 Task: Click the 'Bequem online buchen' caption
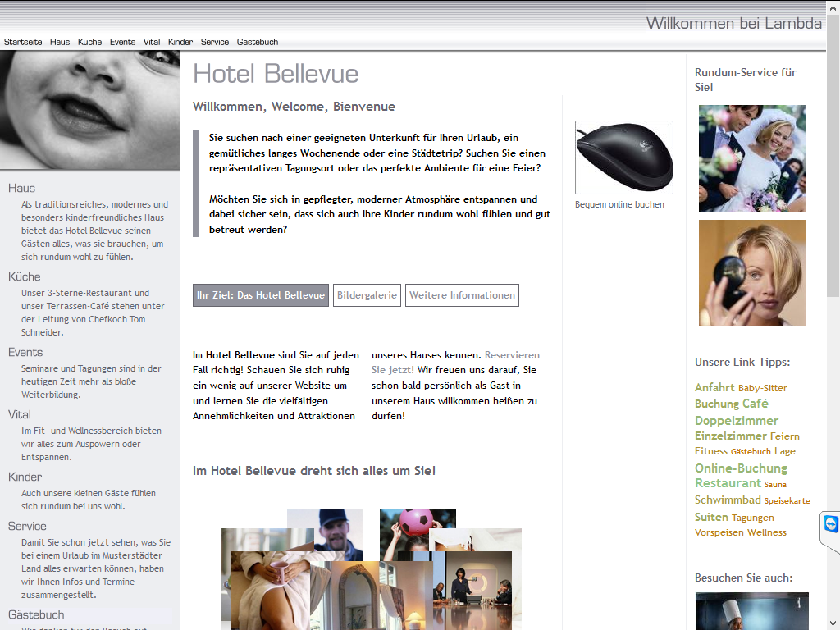[x=620, y=204]
